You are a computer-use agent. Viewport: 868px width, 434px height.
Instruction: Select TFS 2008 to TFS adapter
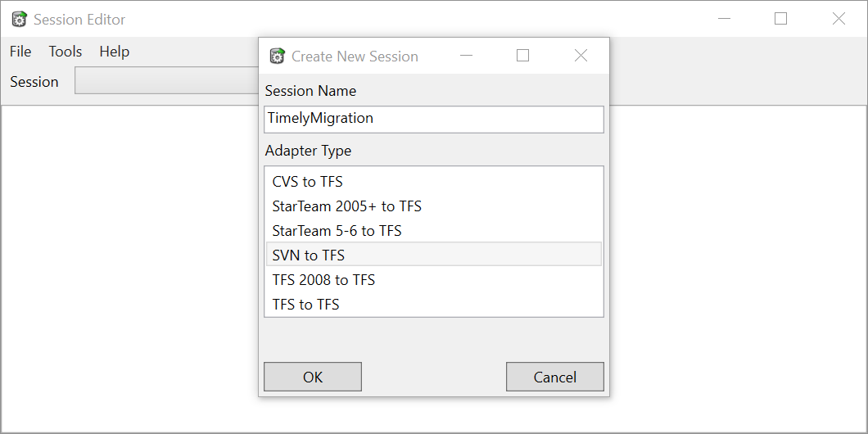[434, 279]
